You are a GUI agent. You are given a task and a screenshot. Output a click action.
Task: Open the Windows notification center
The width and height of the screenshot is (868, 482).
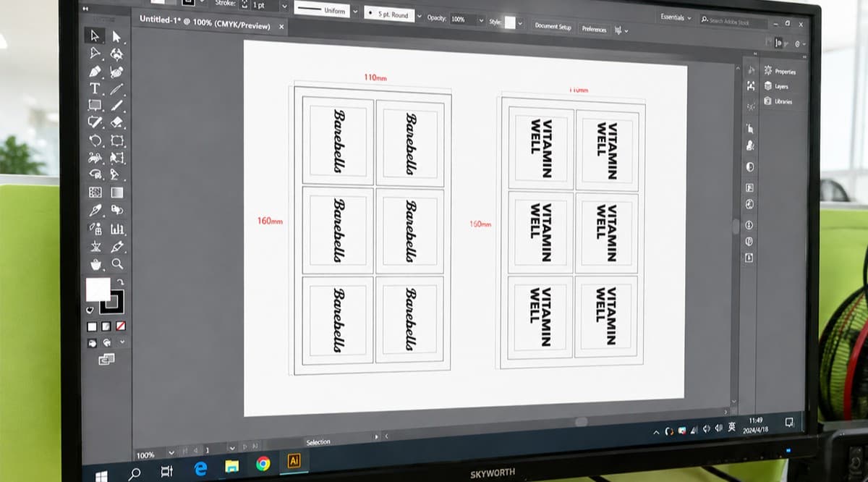(x=789, y=422)
